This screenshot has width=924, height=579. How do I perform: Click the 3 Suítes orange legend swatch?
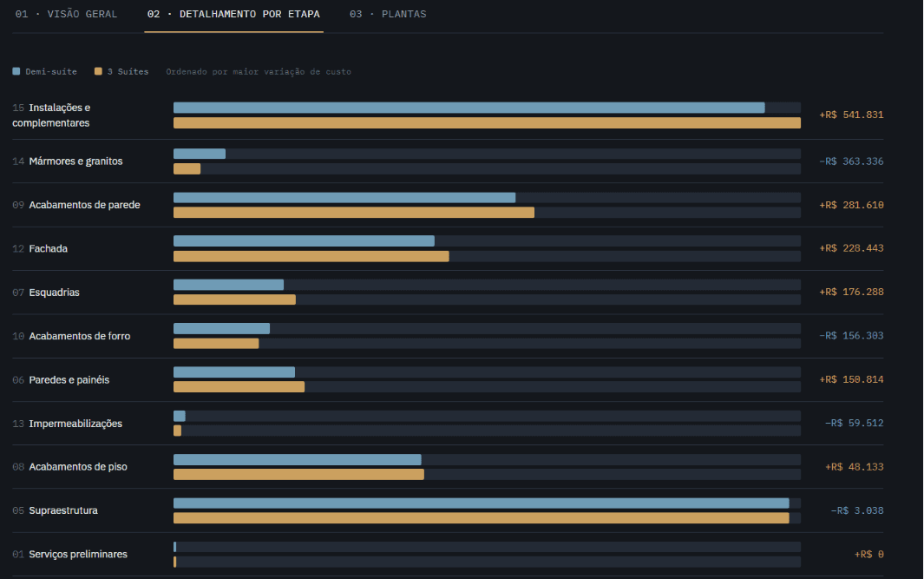(98, 71)
